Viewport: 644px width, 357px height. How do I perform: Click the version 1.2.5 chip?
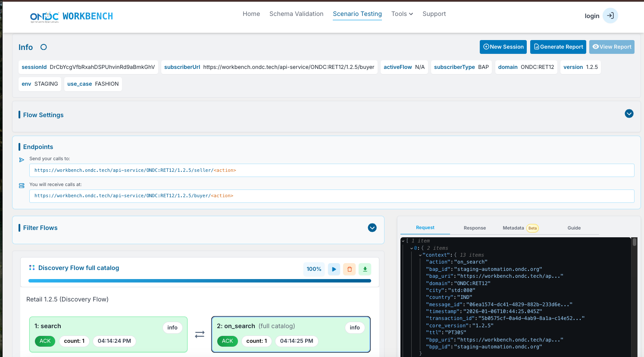pos(581,67)
